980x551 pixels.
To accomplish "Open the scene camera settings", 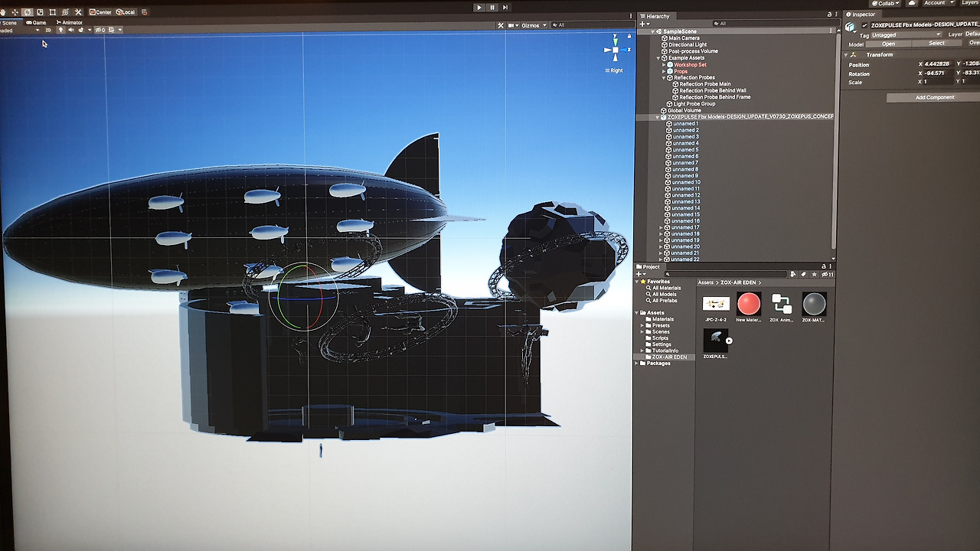I will (x=514, y=25).
